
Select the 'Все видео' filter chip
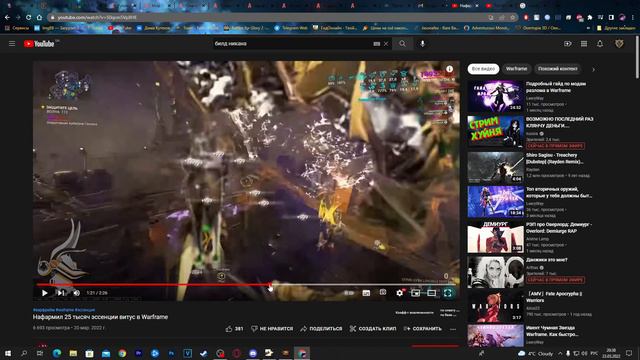[483, 69]
